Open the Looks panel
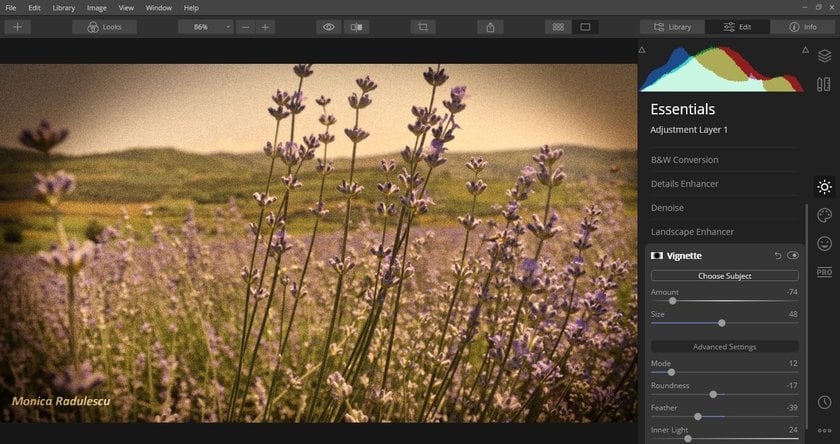This screenshot has width=840, height=444. tap(104, 27)
